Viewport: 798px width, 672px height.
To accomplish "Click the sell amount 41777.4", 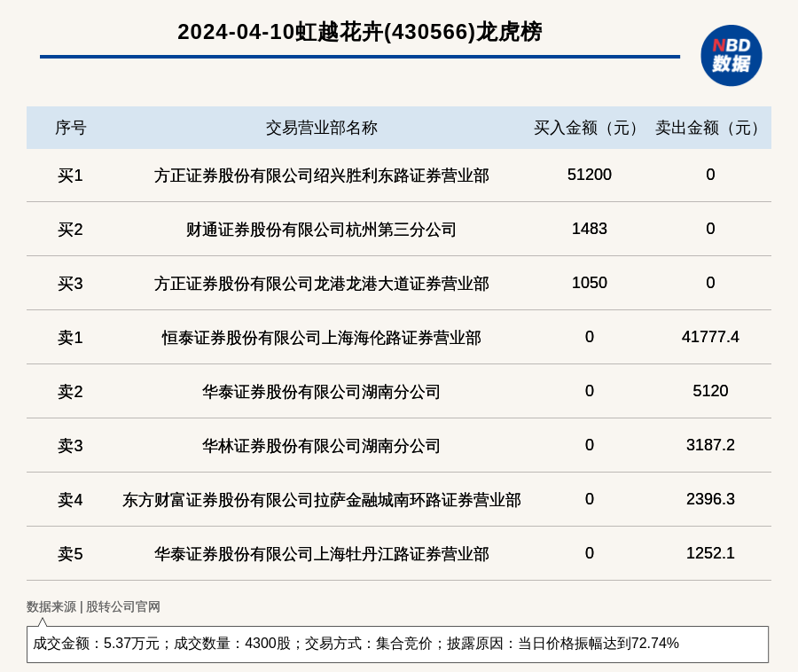I will [710, 337].
